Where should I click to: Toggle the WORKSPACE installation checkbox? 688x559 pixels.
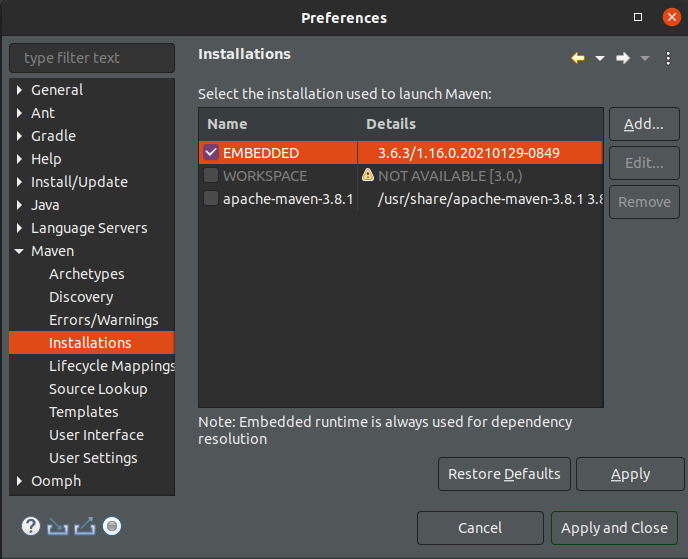(211, 175)
